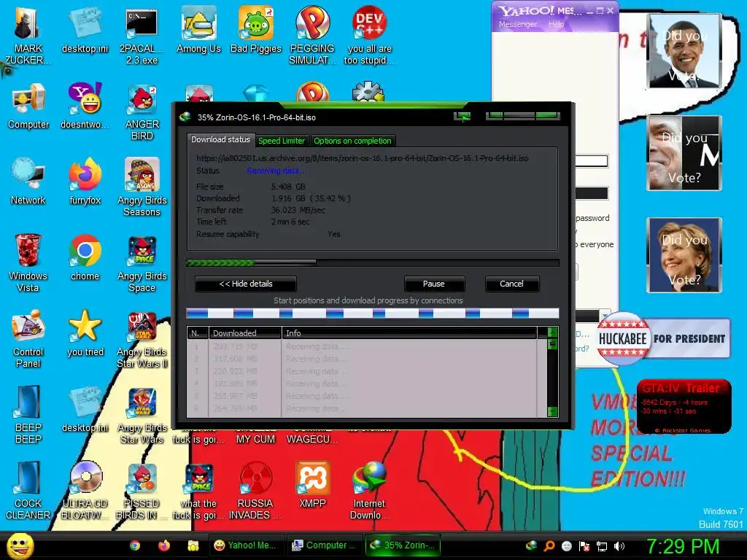
Task: Click the volume speaker tray icon
Action: pyautogui.click(x=619, y=545)
